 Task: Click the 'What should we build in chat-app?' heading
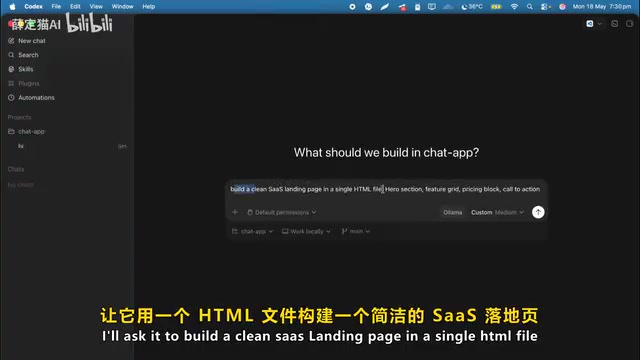(386, 153)
